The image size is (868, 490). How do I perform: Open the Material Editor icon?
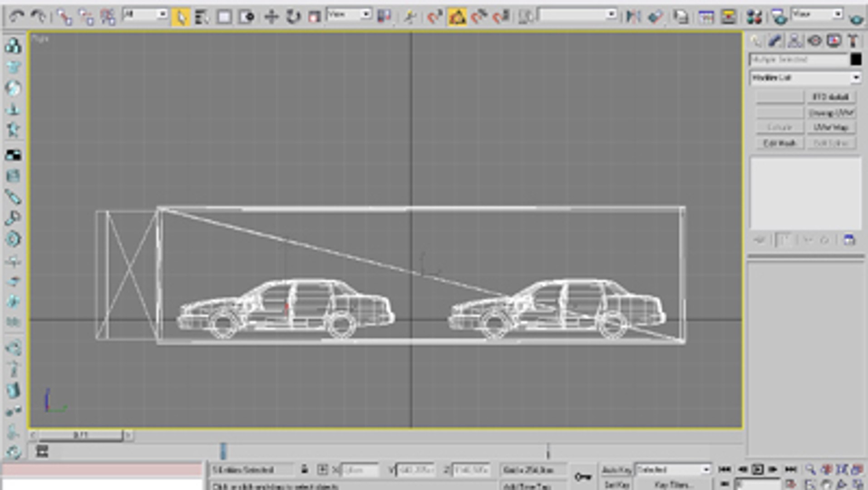pyautogui.click(x=754, y=17)
